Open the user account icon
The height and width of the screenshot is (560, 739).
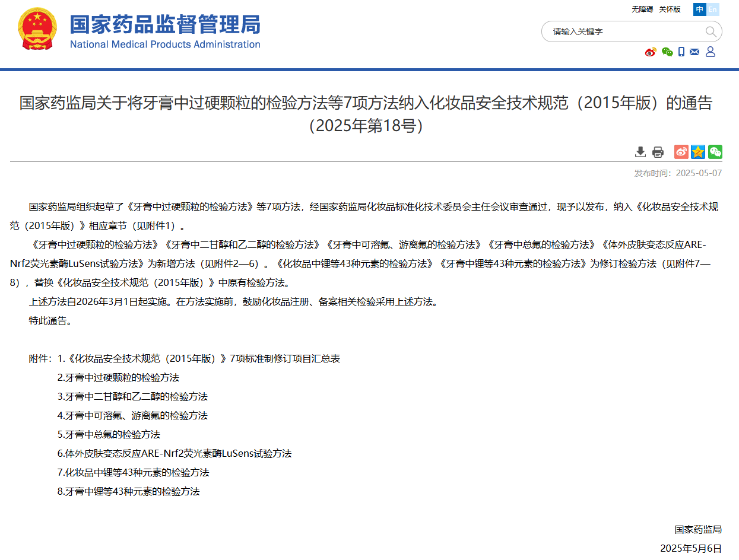coord(711,52)
